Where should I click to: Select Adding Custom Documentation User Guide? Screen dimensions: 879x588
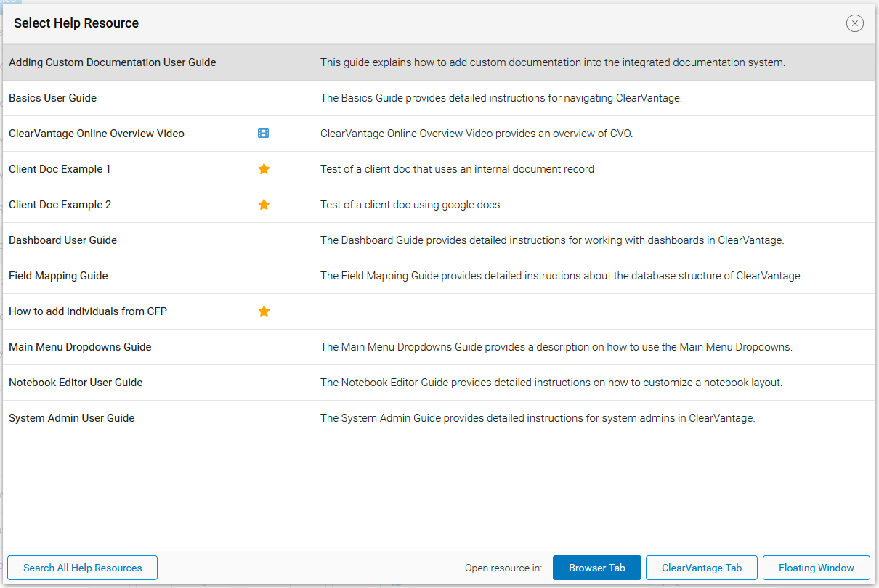113,62
